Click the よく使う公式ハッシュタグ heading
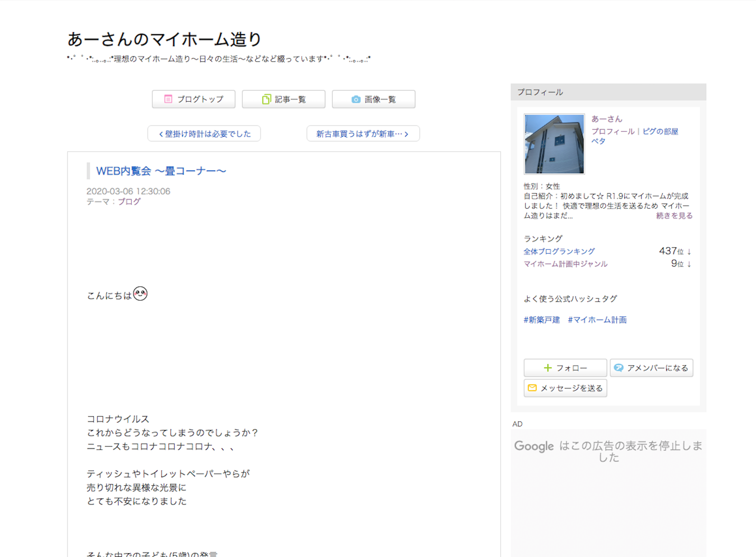The image size is (756, 557). (x=570, y=299)
